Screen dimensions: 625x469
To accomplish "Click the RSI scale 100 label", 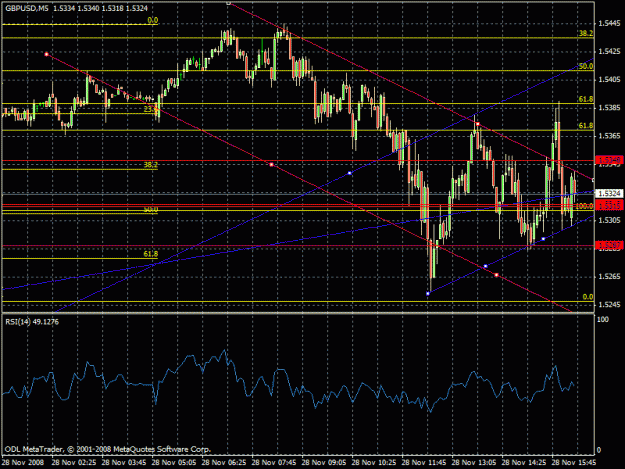I will tap(603, 320).
